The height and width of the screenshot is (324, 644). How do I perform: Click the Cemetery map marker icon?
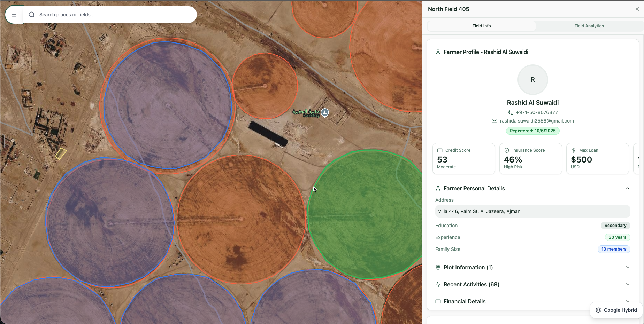pos(325,113)
